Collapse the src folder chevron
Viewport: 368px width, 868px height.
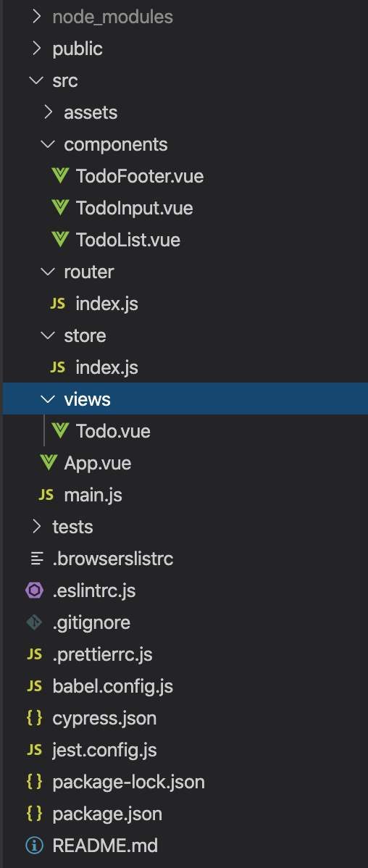click(36, 80)
